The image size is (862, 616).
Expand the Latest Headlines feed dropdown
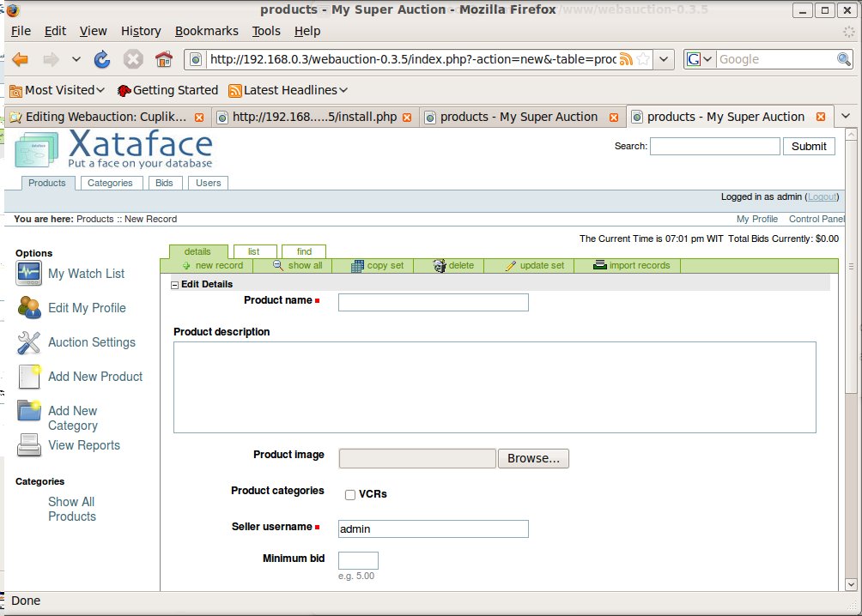pos(287,90)
